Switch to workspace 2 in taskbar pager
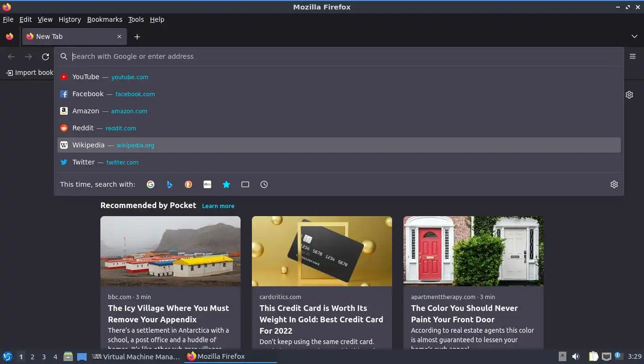The image size is (644, 364). pyautogui.click(x=32, y=356)
